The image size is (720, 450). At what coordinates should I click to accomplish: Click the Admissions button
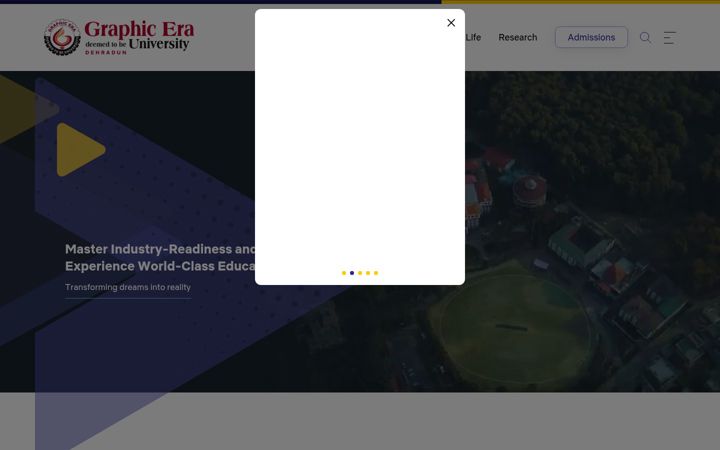[591, 37]
